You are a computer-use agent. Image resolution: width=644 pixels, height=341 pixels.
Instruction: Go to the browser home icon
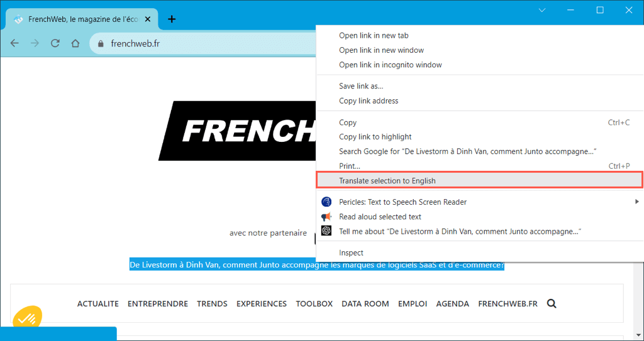pos(75,43)
